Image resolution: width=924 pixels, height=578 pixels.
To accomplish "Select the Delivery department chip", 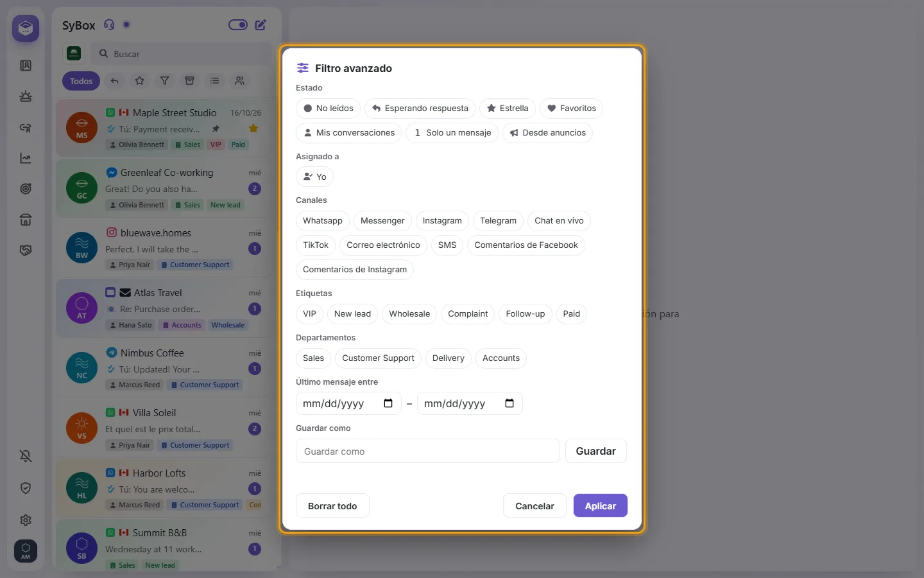I will [449, 358].
